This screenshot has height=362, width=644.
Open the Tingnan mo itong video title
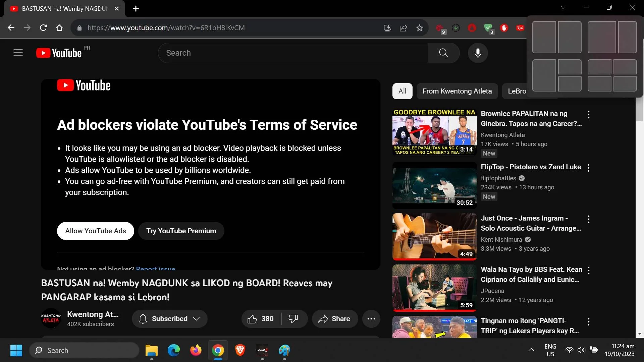tap(530, 326)
